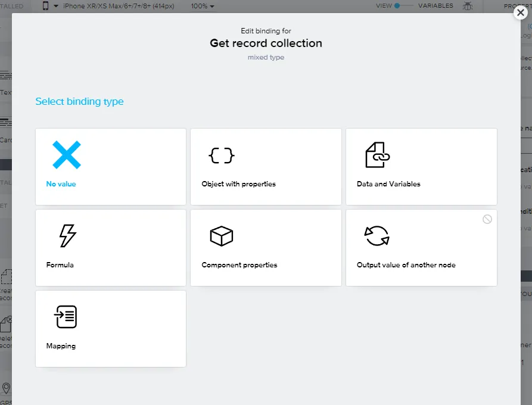Expand the 100% zoom dropdown

click(x=203, y=6)
